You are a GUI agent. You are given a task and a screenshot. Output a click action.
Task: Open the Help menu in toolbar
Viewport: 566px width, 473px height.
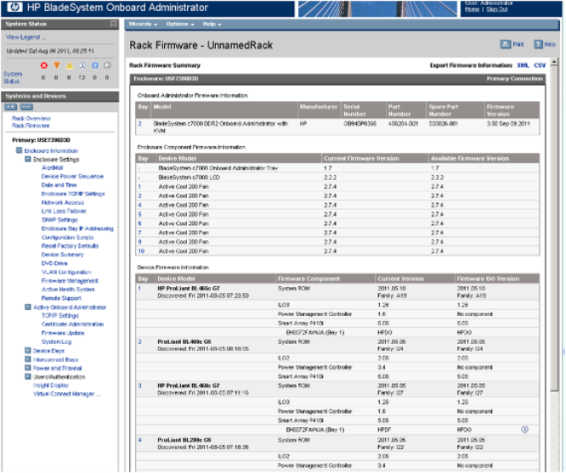(212, 24)
